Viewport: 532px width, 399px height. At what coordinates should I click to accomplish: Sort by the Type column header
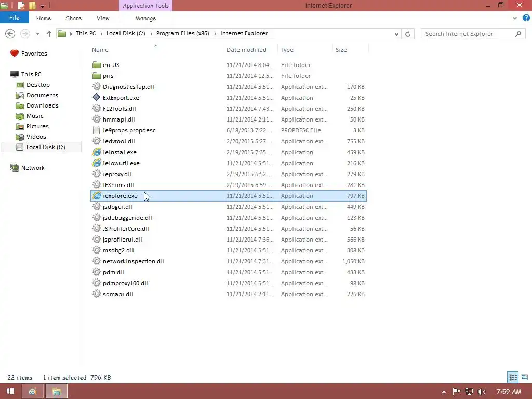(287, 50)
